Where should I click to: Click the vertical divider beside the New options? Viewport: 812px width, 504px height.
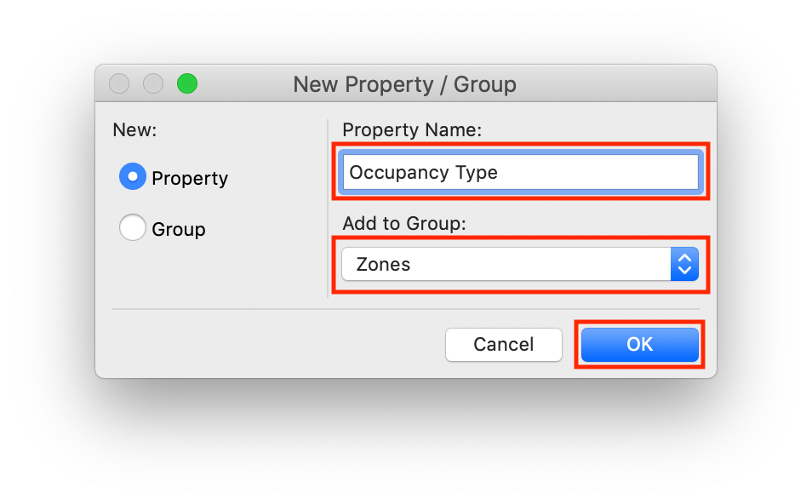[328, 209]
